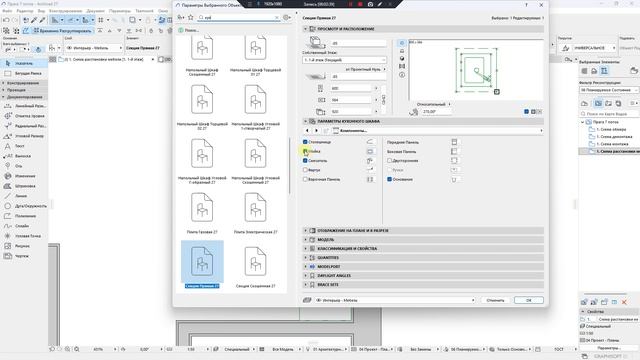Image resolution: width=640 pixels, height=360 pixels.
Task: Select the Arrow (Указатель) tool
Action: point(24,63)
